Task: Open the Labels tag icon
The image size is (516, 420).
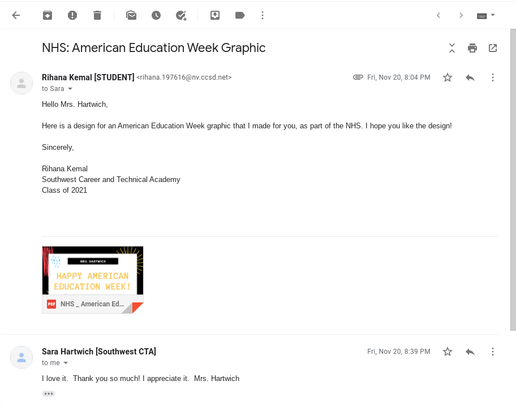Action: tap(240, 15)
